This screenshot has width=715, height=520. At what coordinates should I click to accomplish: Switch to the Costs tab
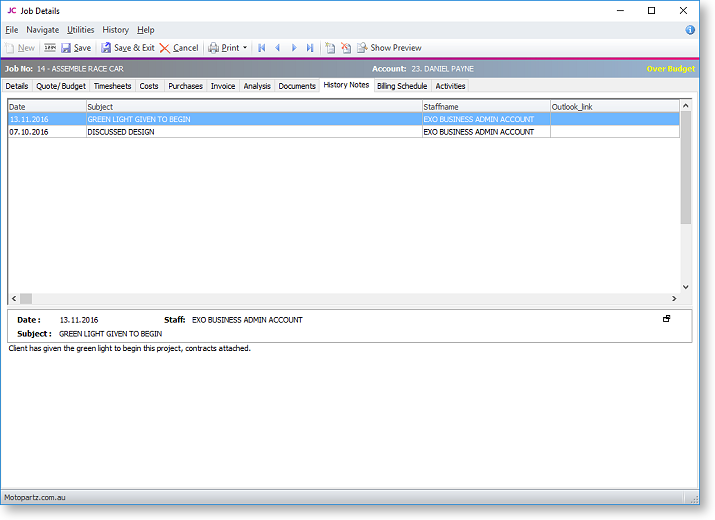[x=149, y=86]
